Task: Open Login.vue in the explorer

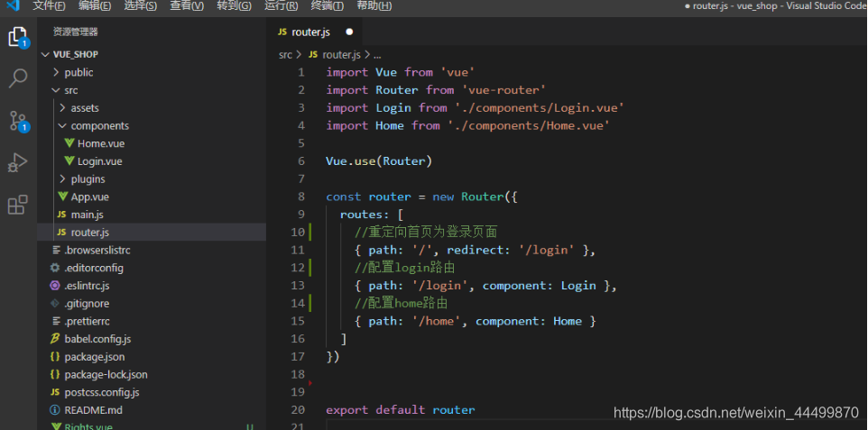Action: 99,161
